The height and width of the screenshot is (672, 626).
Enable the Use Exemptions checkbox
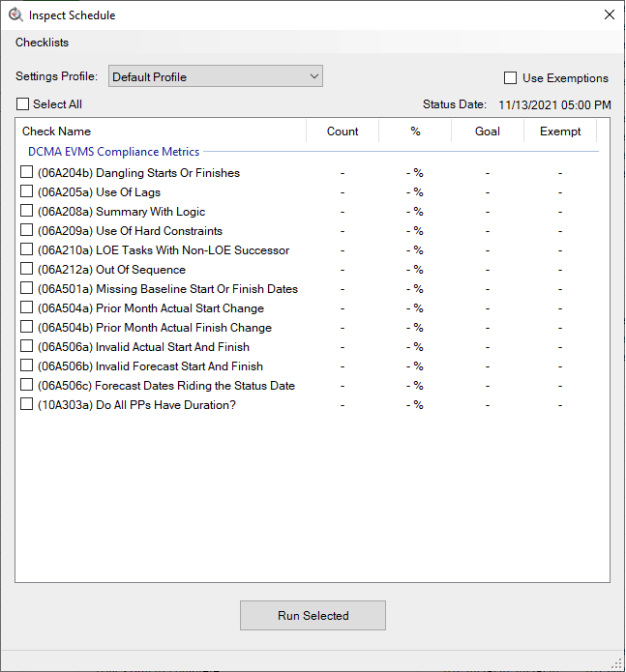511,78
